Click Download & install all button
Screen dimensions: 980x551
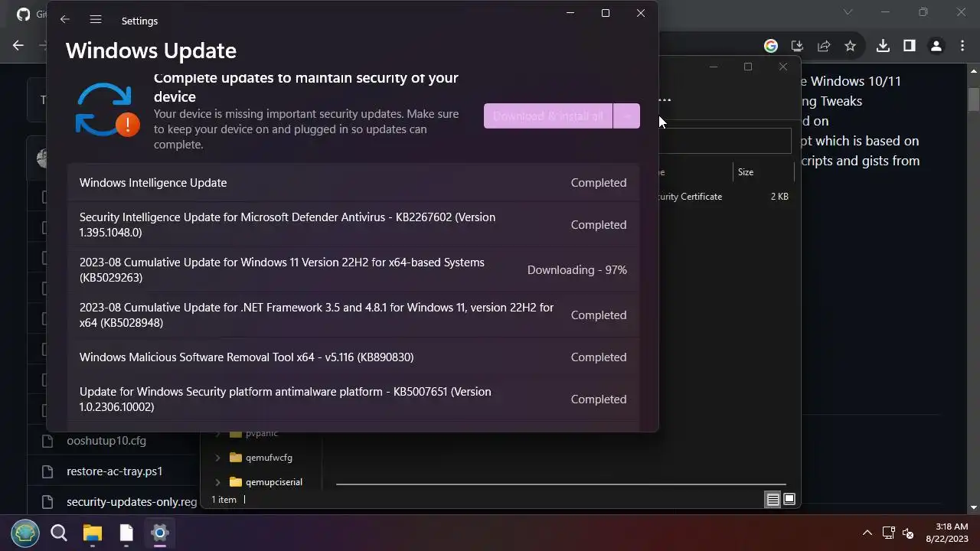point(548,116)
